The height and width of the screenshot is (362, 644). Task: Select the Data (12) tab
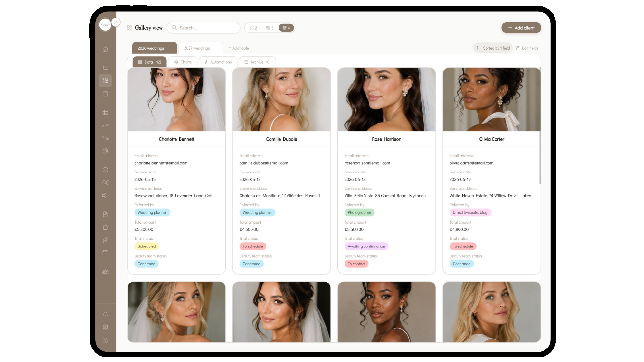[x=149, y=62]
